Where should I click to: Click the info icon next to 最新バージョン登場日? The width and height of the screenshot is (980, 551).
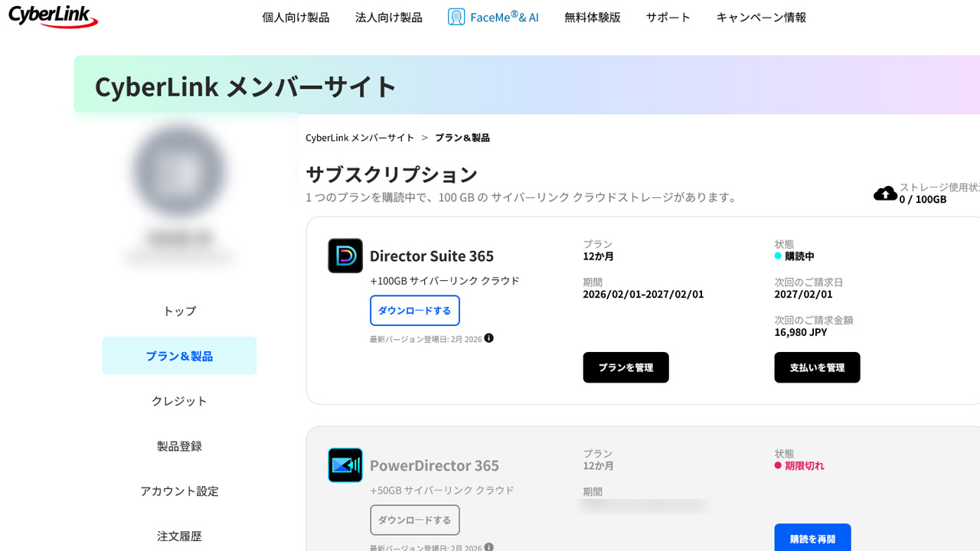click(x=488, y=339)
